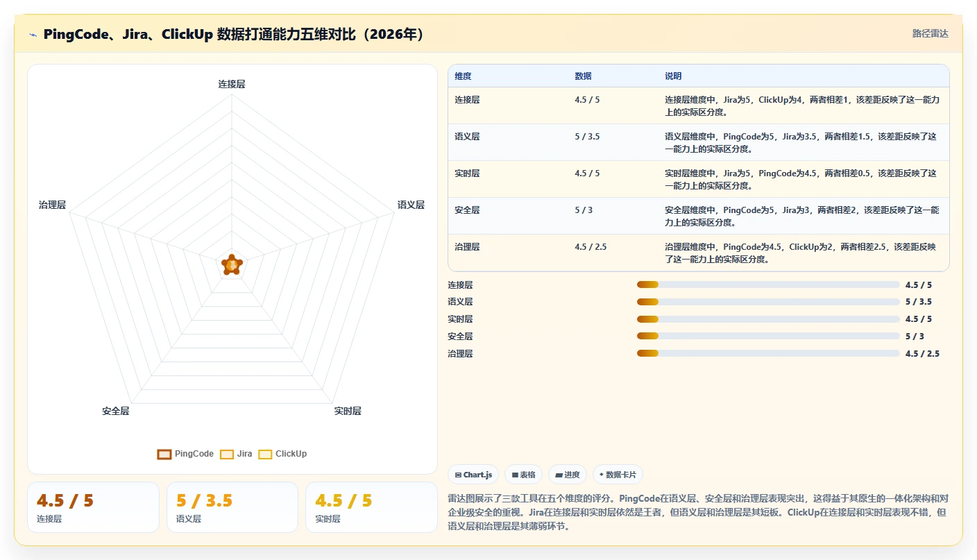Click the 数据 column header
The width and height of the screenshot is (977, 560).
(583, 76)
